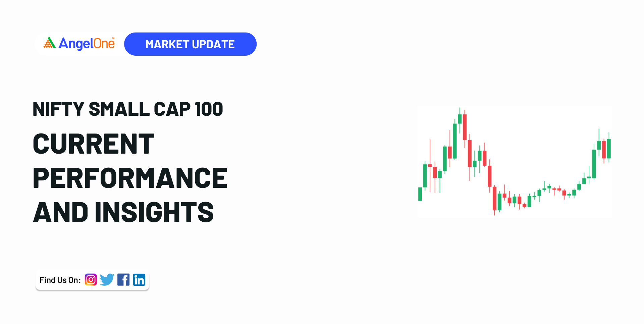Click the number 100 in the heading
This screenshot has height=324, width=644.
(209, 109)
